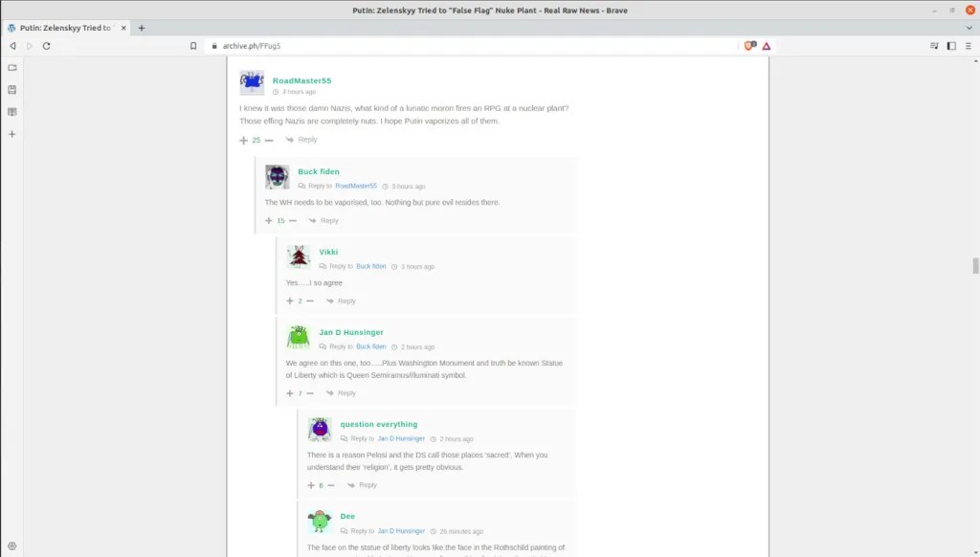Bookmark this page via the bookmark icon
Viewport: 980px width, 557px height.
[193, 46]
